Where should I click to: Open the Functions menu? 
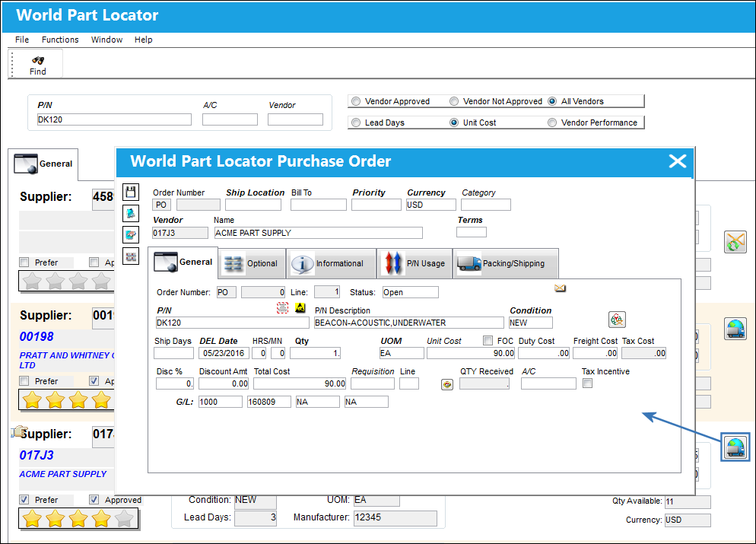[x=60, y=40]
